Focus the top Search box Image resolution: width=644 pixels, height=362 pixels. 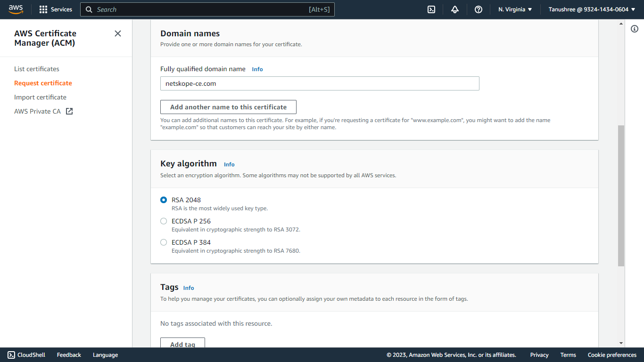207,9
